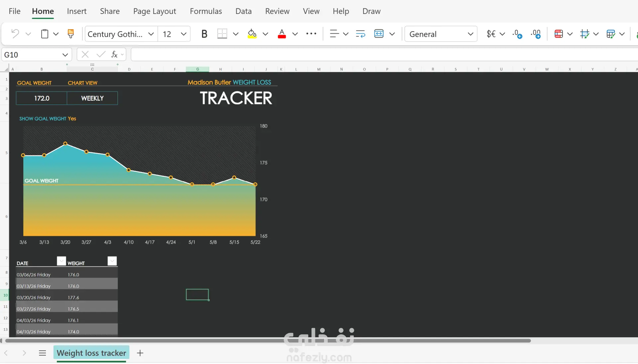This screenshot has height=364, width=638.
Task: Open the Formulas tab
Action: pos(206,11)
